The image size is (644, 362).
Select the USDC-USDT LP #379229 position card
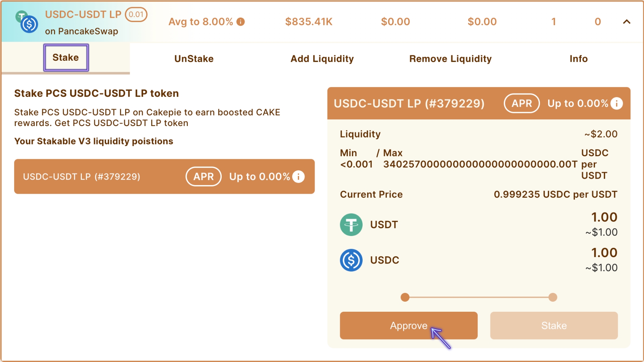[101, 177]
